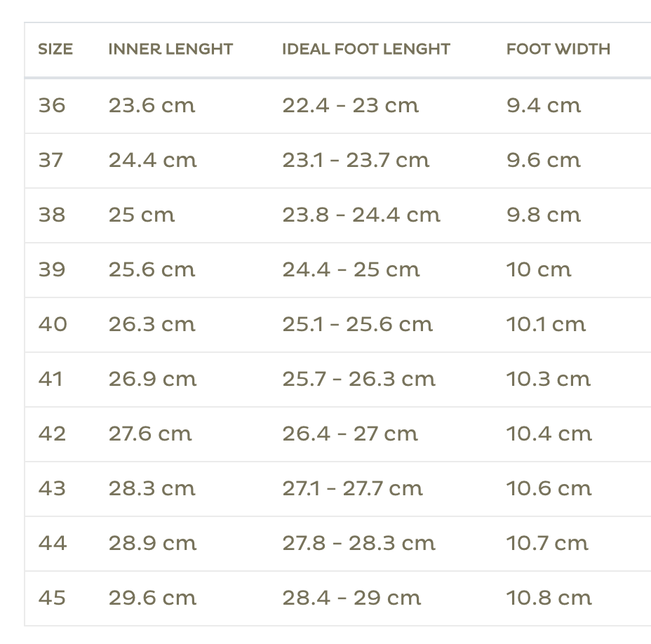Select the size 37 row label
Image resolution: width=651 pixels, height=644 pixels.
[51, 161]
